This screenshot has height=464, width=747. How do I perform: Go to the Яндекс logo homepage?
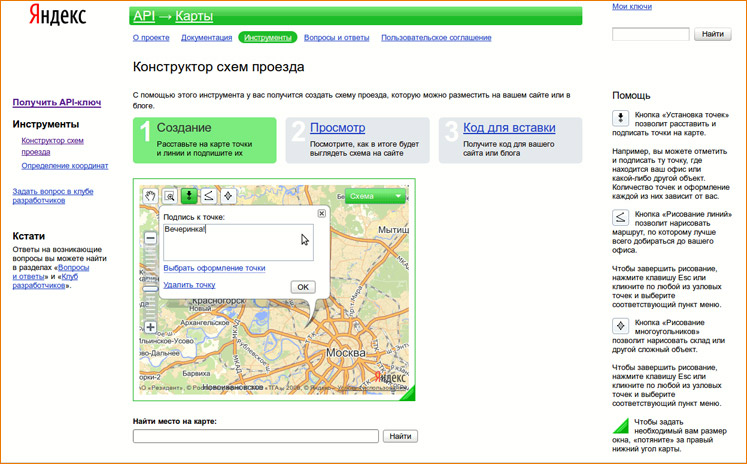[58, 15]
